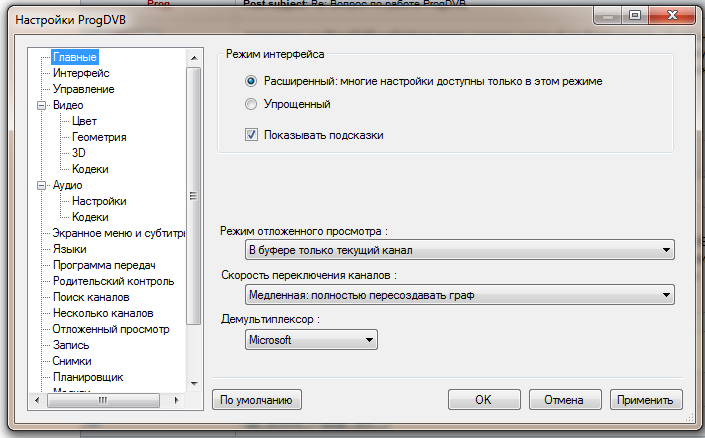This screenshot has width=705, height=438.
Task: Collapse the Видео tree node
Action: [x=42, y=105]
